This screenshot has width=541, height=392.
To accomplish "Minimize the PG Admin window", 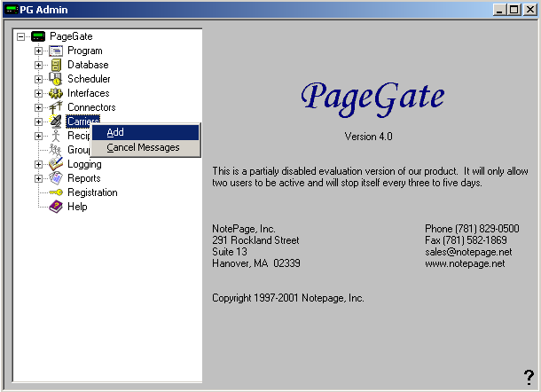I will [499, 10].
